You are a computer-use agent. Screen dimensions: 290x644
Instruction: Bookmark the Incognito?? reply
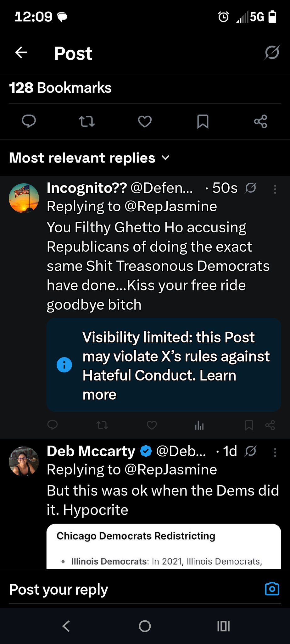click(249, 425)
